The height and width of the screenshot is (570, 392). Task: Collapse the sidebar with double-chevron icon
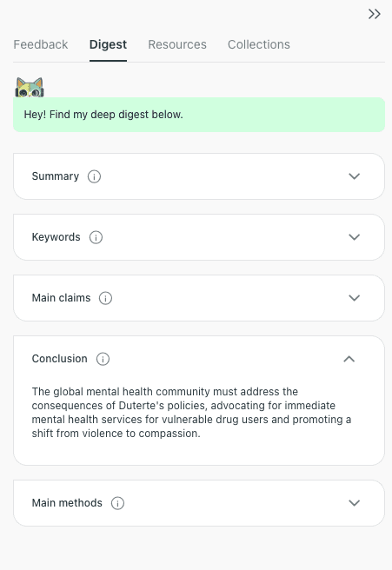coord(374,14)
